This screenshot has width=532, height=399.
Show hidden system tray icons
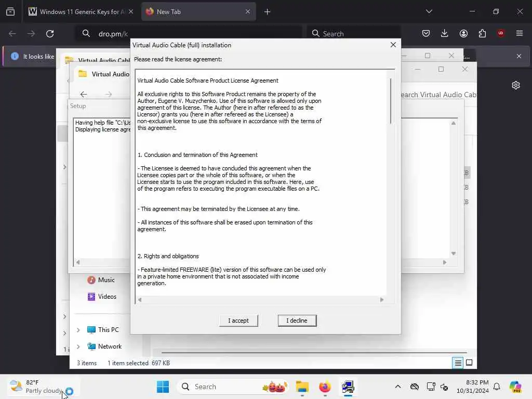pyautogui.click(x=398, y=387)
